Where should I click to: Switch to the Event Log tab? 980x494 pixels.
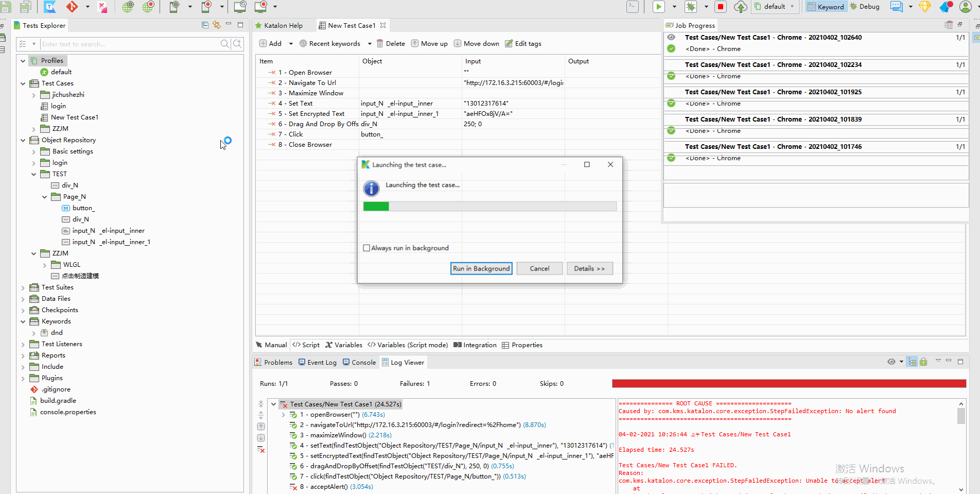click(318, 363)
